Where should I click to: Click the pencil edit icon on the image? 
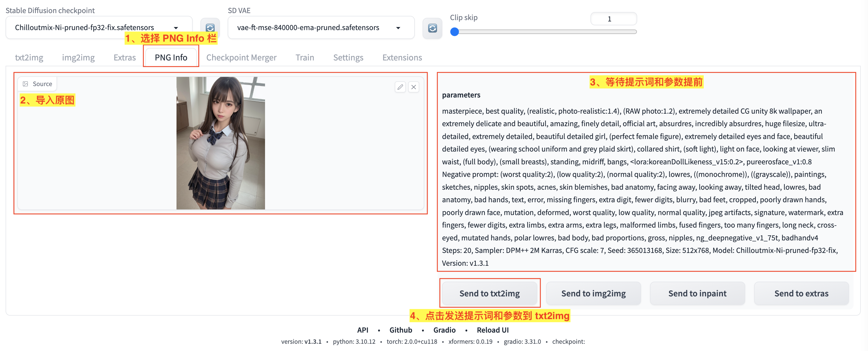coord(400,87)
